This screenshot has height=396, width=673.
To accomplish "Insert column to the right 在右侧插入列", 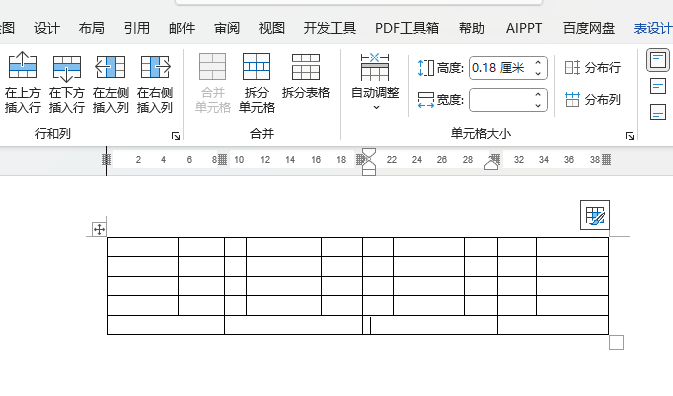I will coord(155,82).
